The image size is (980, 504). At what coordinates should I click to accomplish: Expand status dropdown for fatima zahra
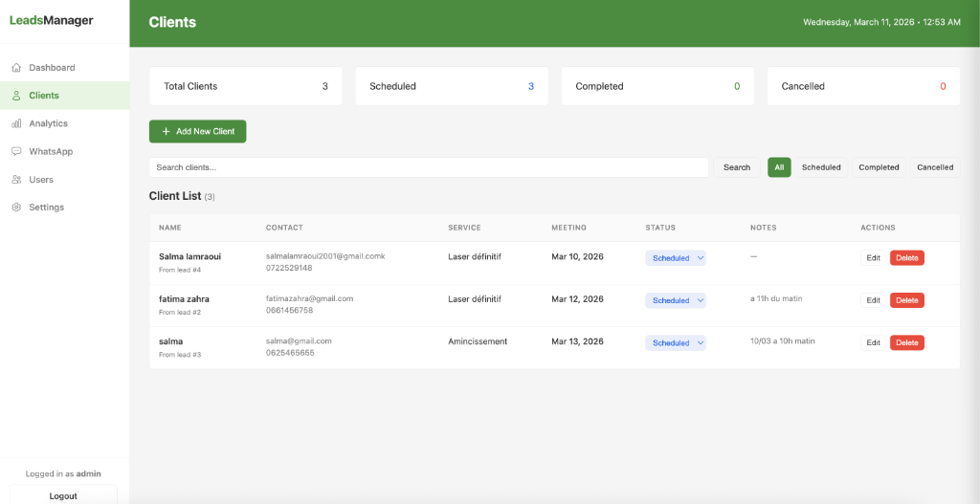pyautogui.click(x=676, y=300)
